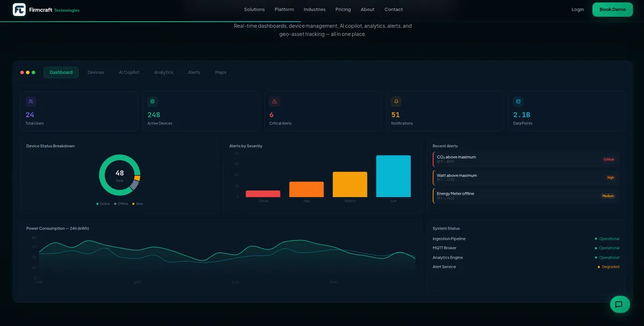The width and height of the screenshot is (644, 326).
Task: Click the Firmcraft Technologies brand name
Action: pos(54,10)
